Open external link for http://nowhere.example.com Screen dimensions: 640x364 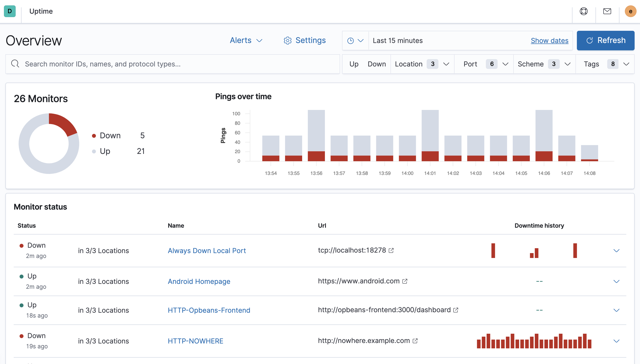[x=415, y=341]
